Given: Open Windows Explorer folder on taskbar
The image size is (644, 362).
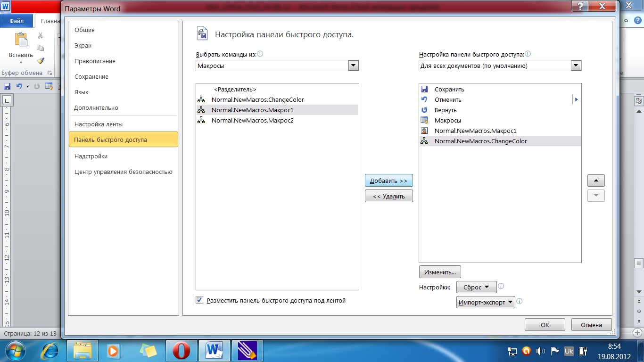Looking at the screenshot, I should coord(83,351).
